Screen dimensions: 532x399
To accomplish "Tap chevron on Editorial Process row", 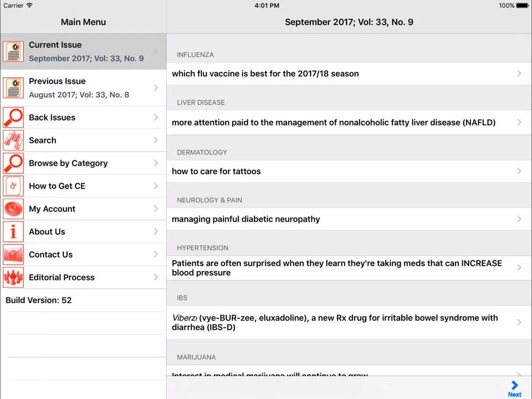I will [x=156, y=277].
